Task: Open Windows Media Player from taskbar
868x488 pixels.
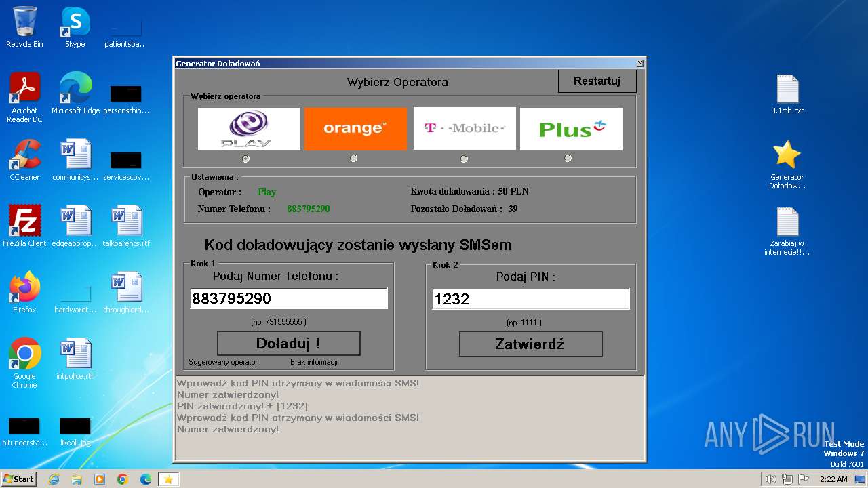Action: click(100, 479)
